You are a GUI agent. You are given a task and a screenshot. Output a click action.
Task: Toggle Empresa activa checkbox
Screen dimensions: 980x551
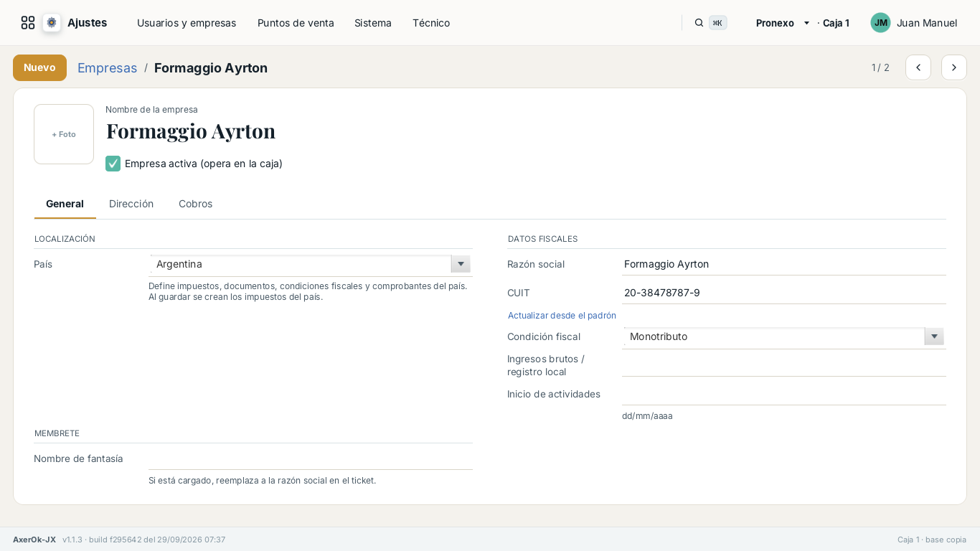[113, 164]
